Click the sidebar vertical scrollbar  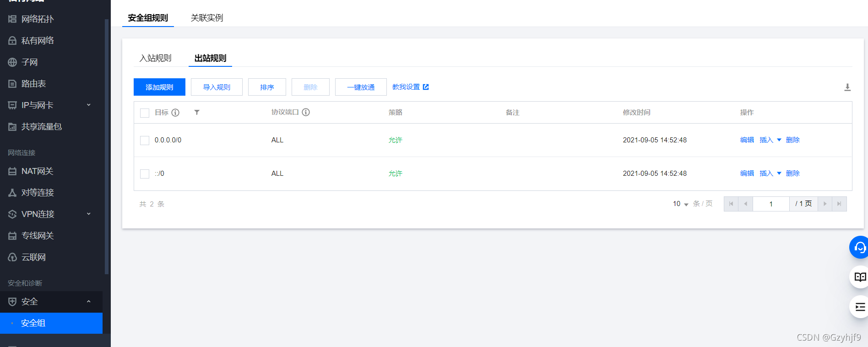(107, 146)
